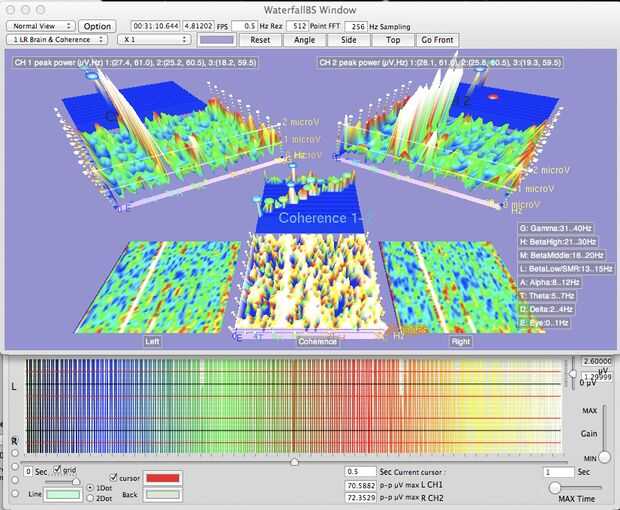620x510 pixels.
Task: Click the µV scale slider knob
Action: coord(573,374)
